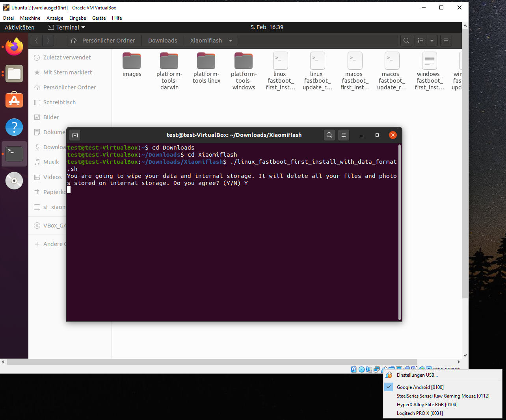Attach HyperX Alloy Elite RGB USB device
Image resolution: width=506 pixels, height=420 pixels.
pyautogui.click(x=443, y=404)
